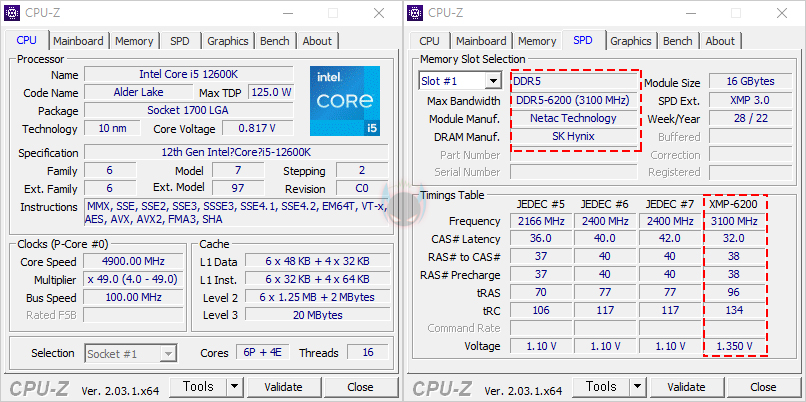This screenshot has width=806, height=402.
Task: Click the XMP-6200 Voltage value 1.350 V
Action: click(x=734, y=346)
